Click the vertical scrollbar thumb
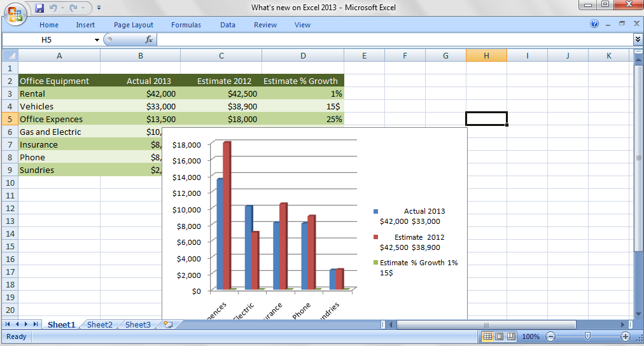Screen dimensions: 644x346 tap(638, 158)
